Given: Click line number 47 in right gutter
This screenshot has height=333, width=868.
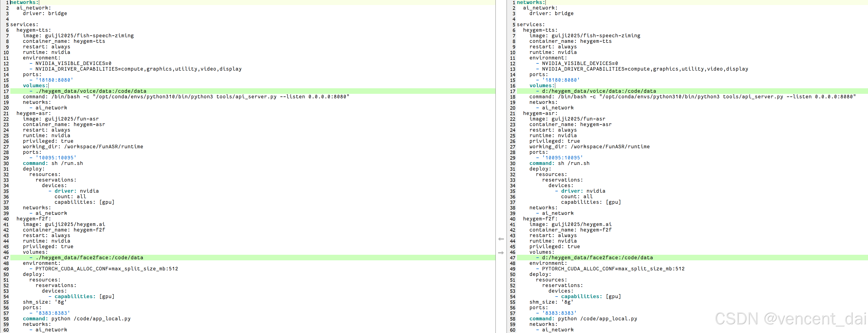Looking at the screenshot, I should [512, 258].
